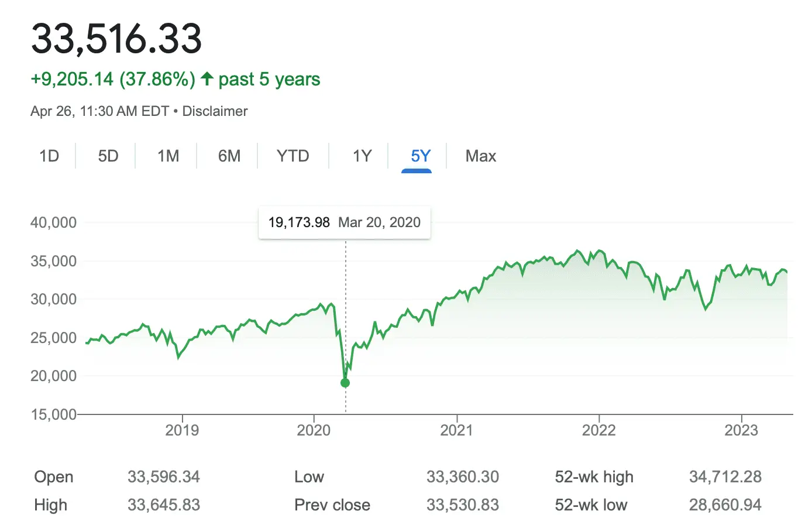Click the Prev close value
This screenshot has height=528, width=812.
tap(462, 505)
